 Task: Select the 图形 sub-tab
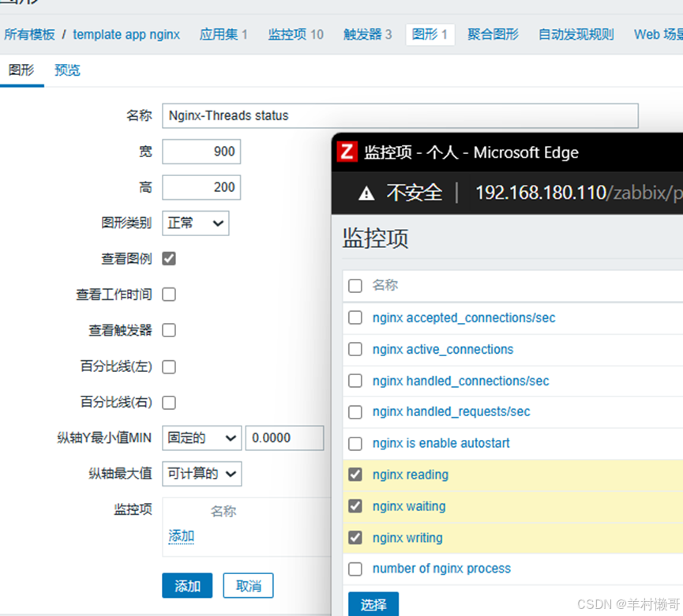(x=21, y=70)
